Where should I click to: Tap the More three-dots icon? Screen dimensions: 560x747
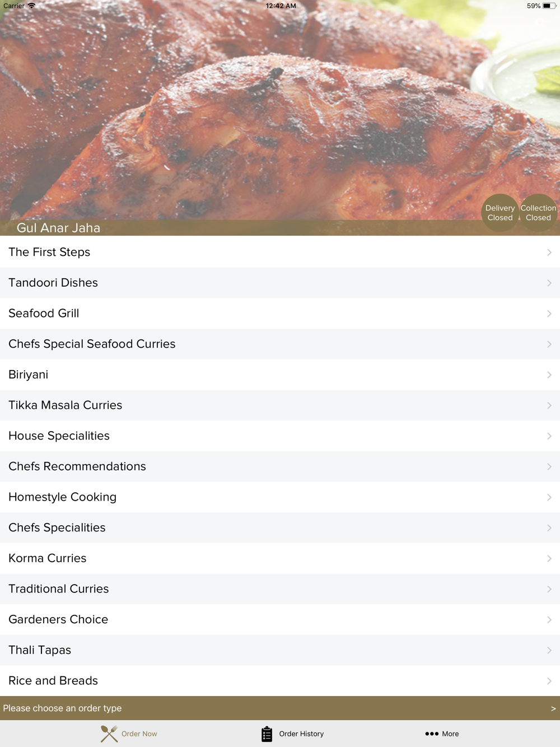point(432,734)
